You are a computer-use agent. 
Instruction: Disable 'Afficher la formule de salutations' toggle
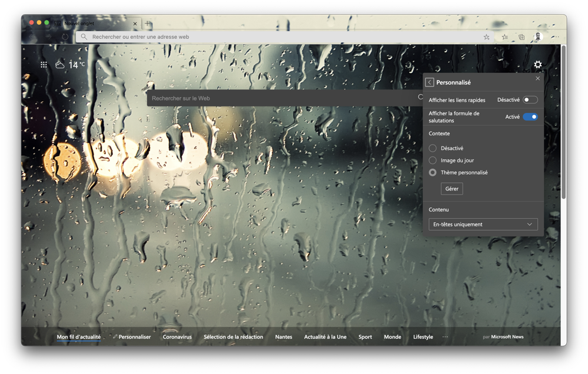pyautogui.click(x=530, y=117)
